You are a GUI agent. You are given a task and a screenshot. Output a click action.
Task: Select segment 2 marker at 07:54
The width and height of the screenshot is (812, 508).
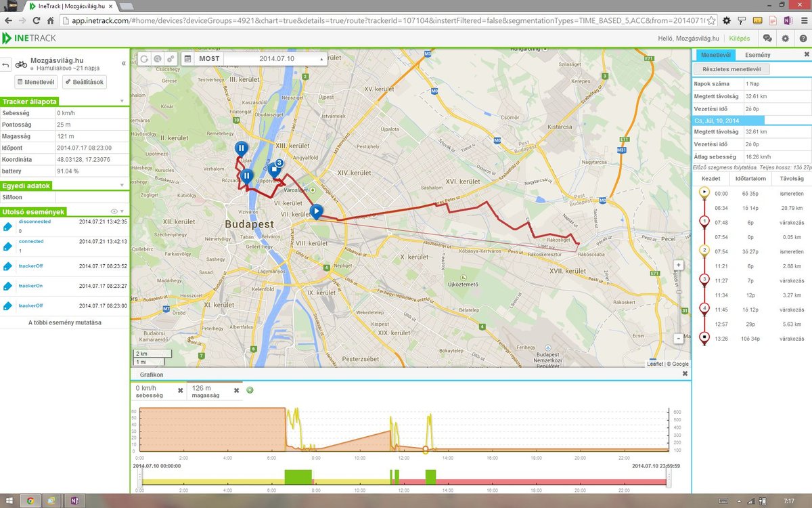tap(704, 251)
